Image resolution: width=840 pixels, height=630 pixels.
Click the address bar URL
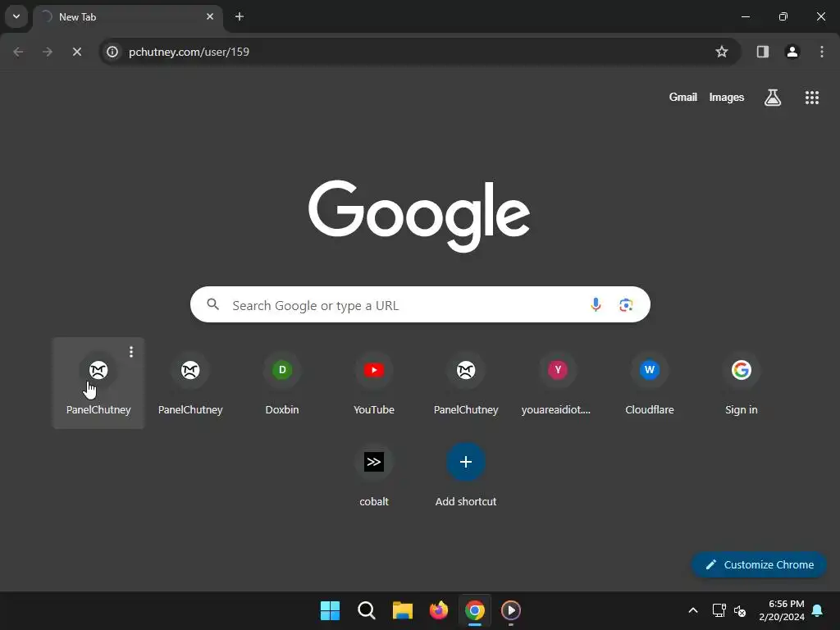[189, 52]
